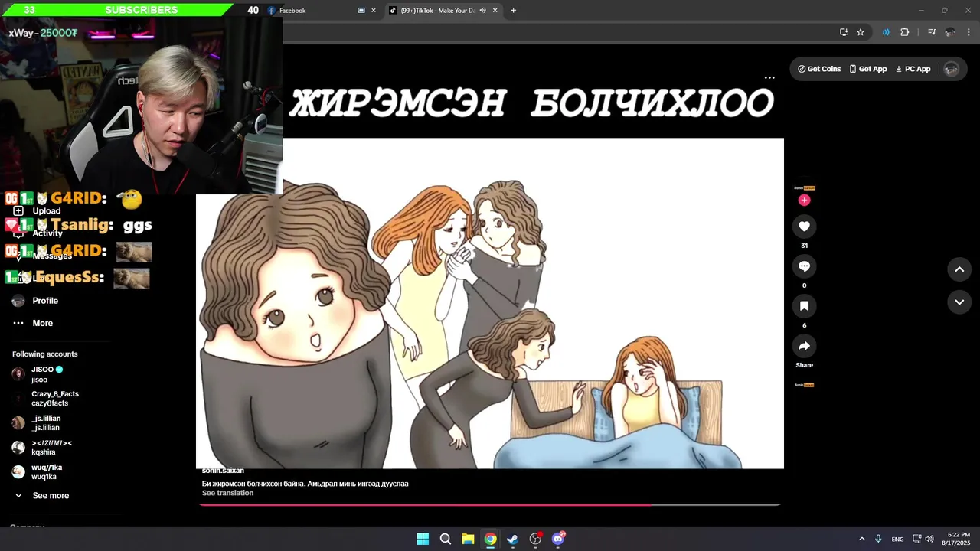This screenshot has width=980, height=551.
Task: Open Discord from the taskbar
Action: (558, 539)
